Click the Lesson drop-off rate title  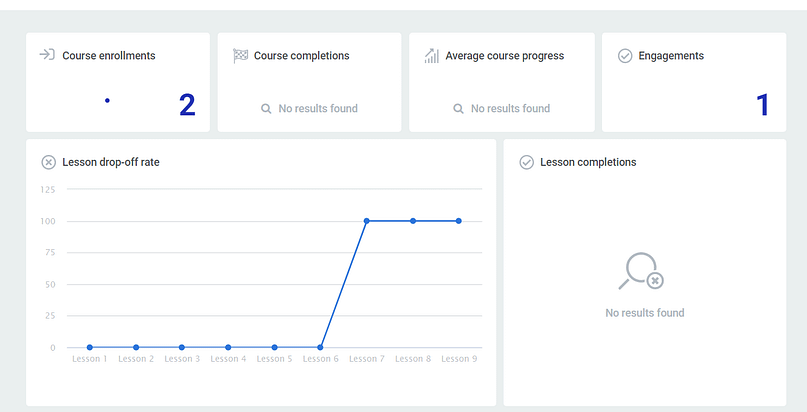[111, 162]
